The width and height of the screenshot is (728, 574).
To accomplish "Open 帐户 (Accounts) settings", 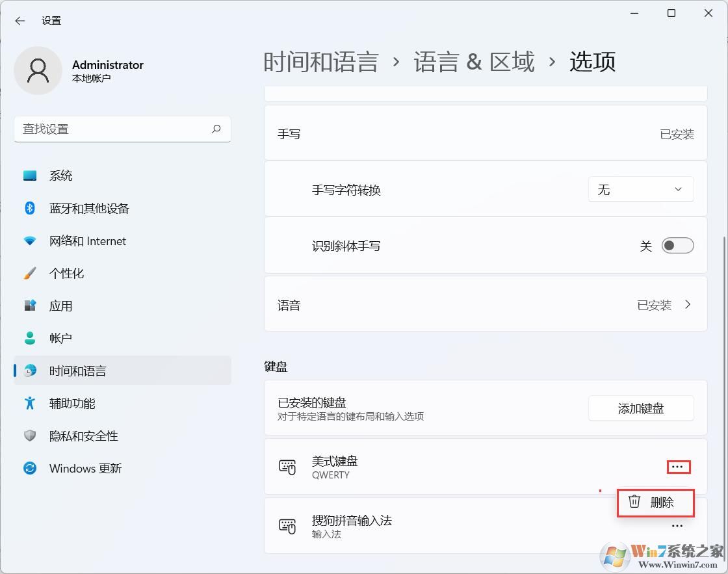I will [x=60, y=338].
